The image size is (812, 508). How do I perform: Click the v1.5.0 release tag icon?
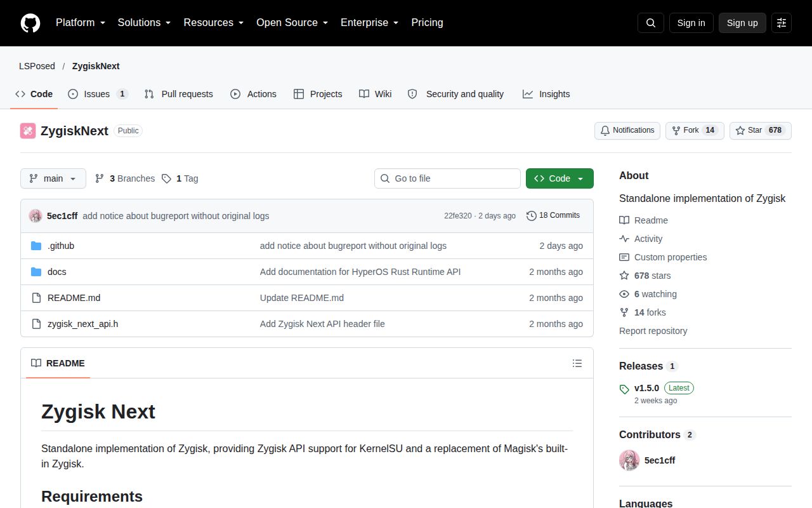tap(624, 389)
